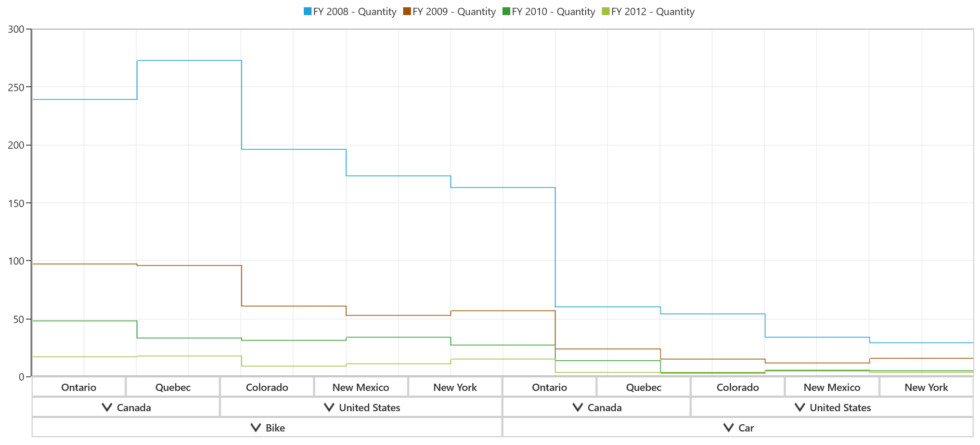The image size is (980, 445).
Task: Toggle FY 2012 - Quantity legend label
Action: click(x=653, y=11)
